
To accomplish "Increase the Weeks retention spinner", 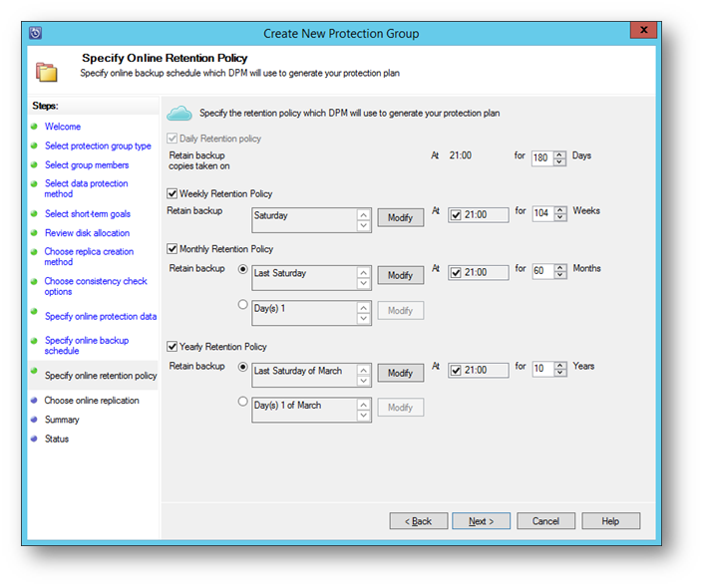I will pos(559,209).
